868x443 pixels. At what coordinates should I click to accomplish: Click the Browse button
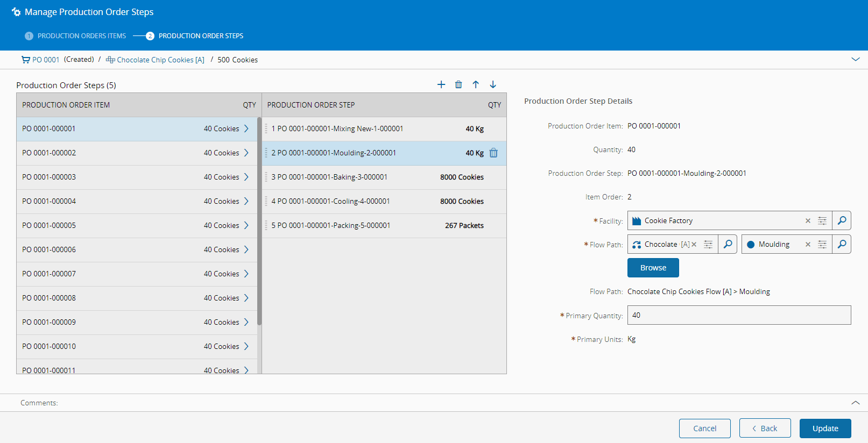click(653, 268)
